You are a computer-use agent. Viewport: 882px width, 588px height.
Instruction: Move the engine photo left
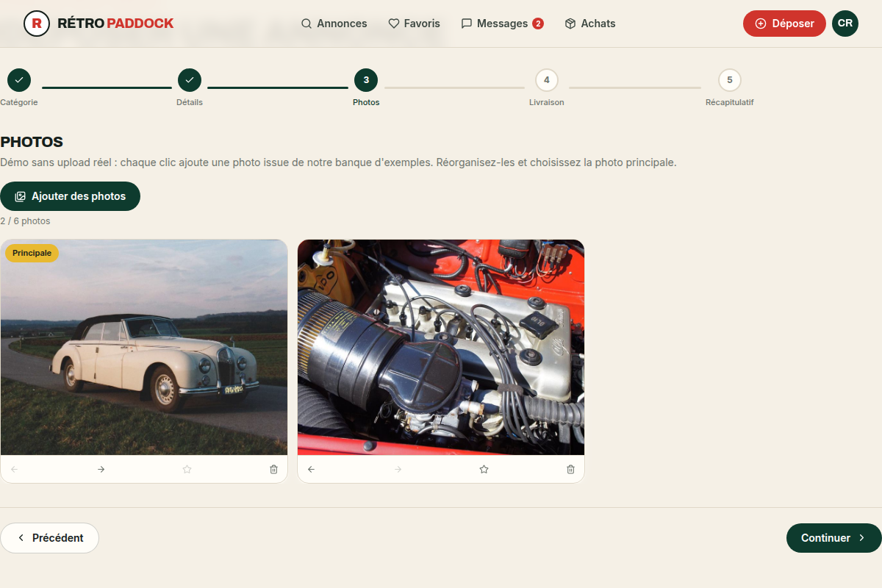(311, 469)
